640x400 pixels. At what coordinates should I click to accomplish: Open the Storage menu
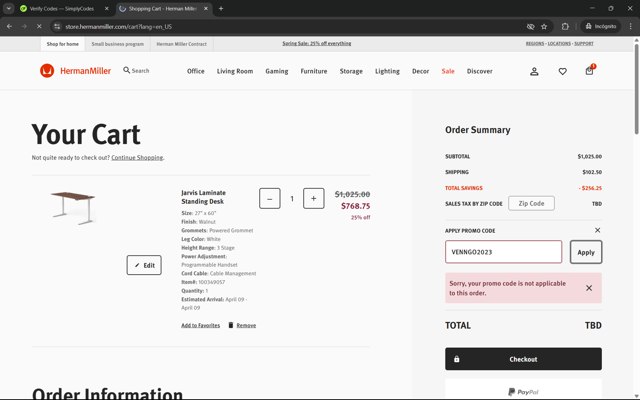coord(351,71)
